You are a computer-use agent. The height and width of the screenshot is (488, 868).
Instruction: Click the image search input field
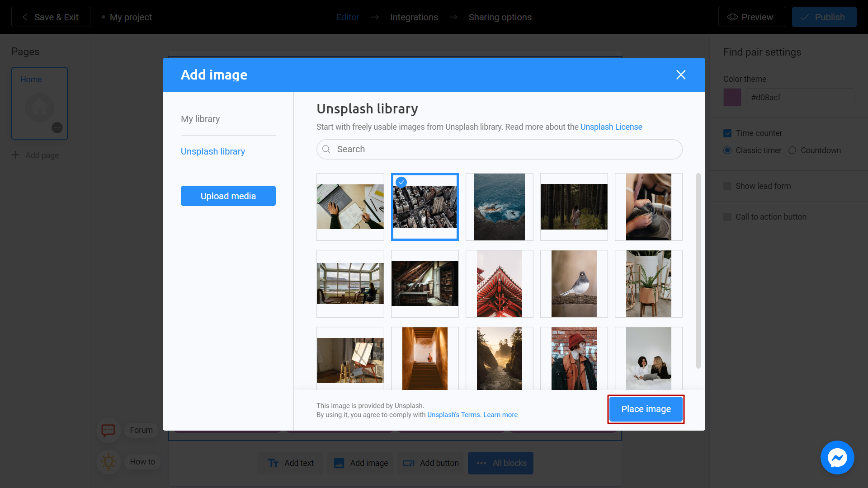coord(500,149)
